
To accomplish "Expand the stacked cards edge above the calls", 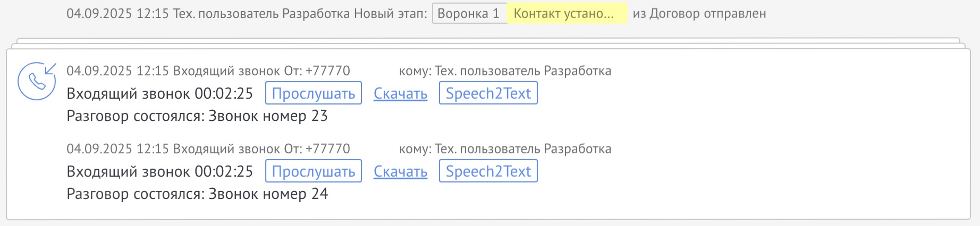I will tap(488, 41).
